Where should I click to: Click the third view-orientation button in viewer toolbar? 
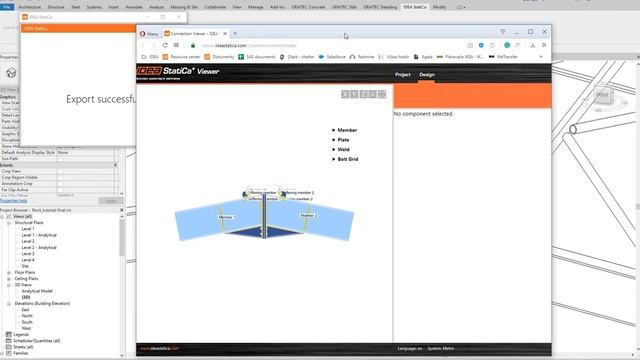[x=363, y=94]
